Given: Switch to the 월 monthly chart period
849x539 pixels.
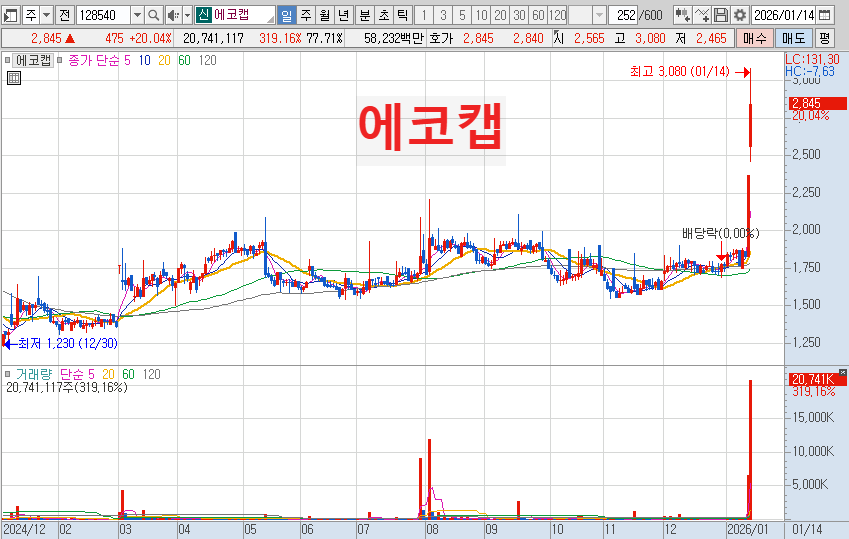Looking at the screenshot, I should point(324,15).
